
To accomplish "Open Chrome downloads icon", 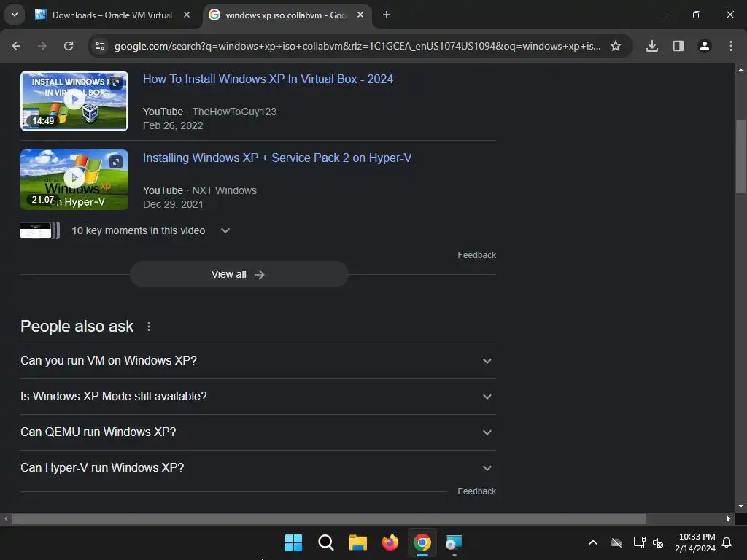I will 652,46.
